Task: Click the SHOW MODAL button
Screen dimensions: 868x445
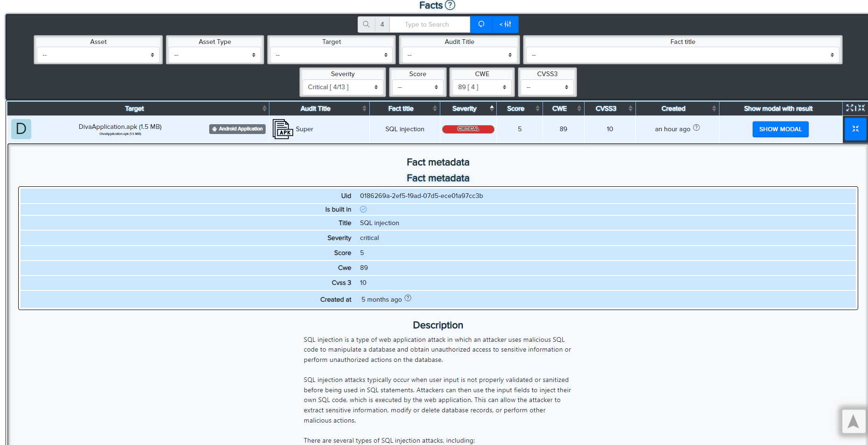Action: click(780, 129)
